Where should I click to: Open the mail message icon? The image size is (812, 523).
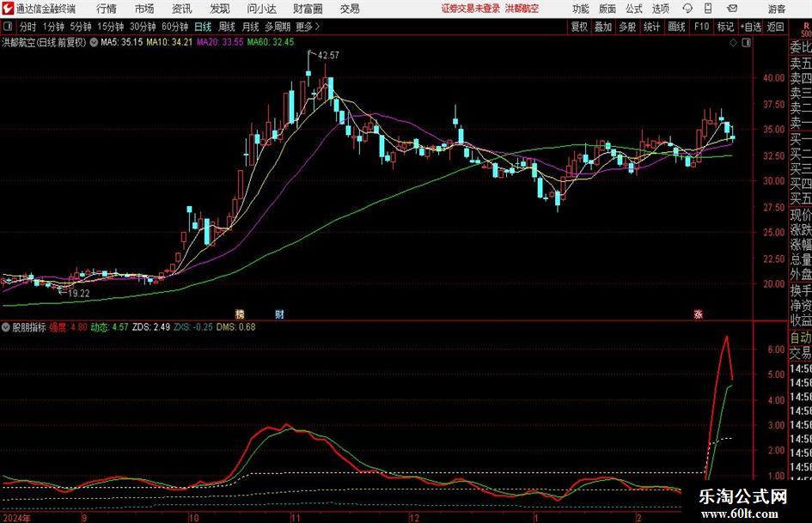(x=732, y=9)
